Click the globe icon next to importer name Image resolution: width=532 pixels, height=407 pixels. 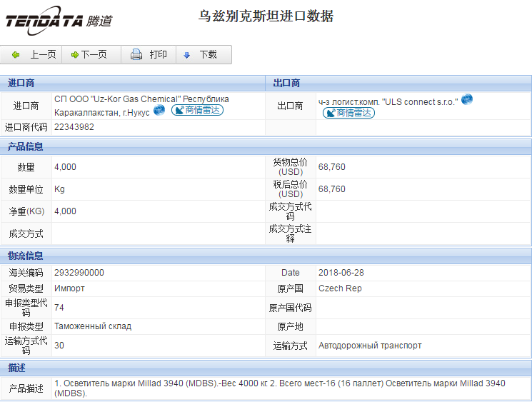point(159,110)
